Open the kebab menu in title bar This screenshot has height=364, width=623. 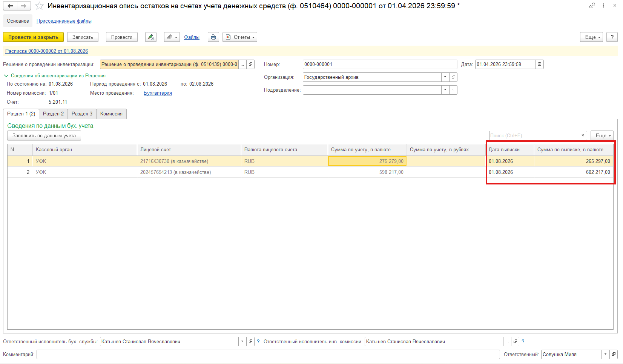[x=604, y=6]
